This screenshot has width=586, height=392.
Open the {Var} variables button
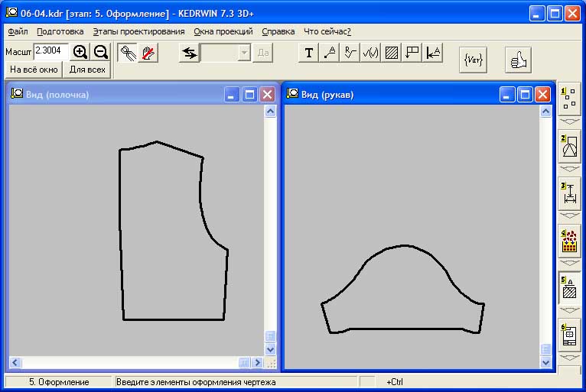[x=473, y=60]
